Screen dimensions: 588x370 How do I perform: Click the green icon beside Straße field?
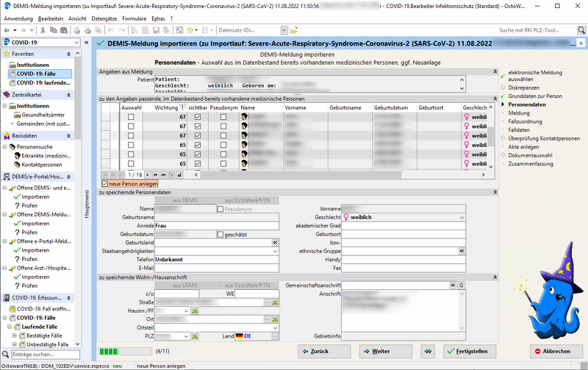pos(276,302)
